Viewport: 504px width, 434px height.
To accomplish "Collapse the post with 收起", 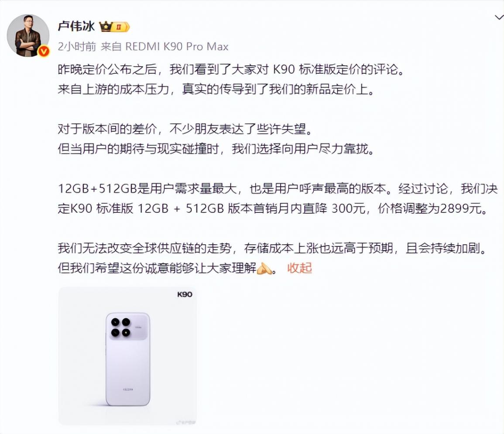I will [300, 268].
